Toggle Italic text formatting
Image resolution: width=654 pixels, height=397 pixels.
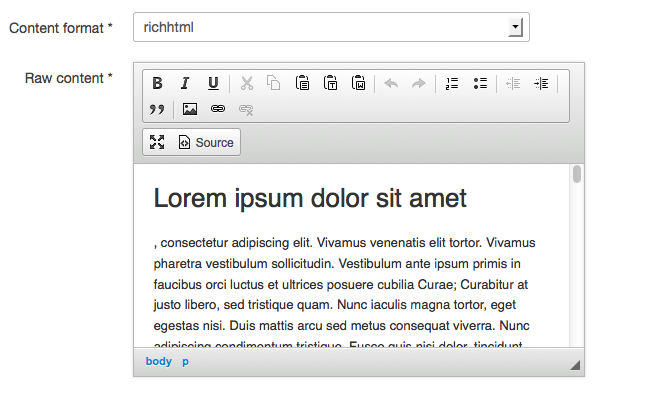click(185, 83)
